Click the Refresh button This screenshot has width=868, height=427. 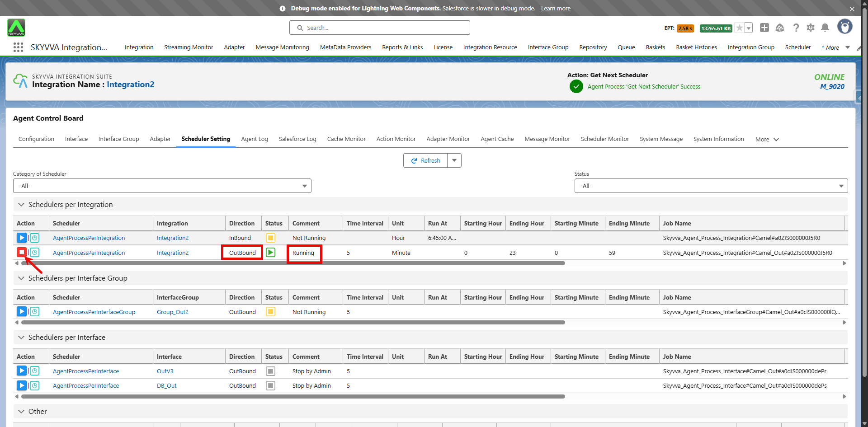425,160
